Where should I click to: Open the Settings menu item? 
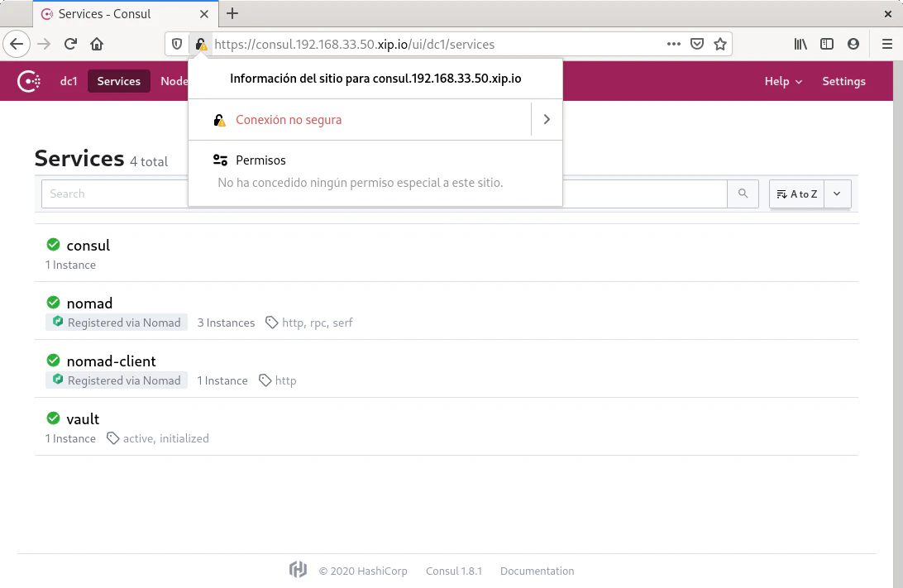(843, 81)
